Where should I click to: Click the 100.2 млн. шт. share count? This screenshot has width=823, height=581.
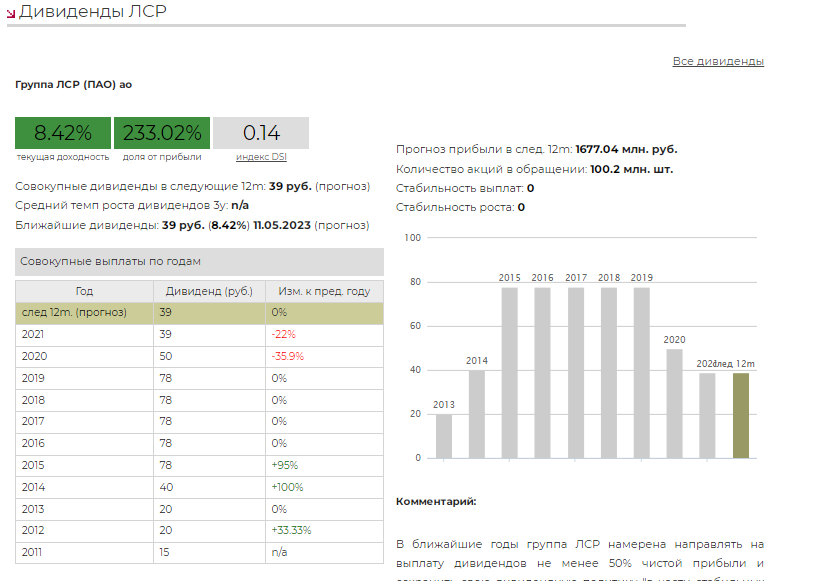(x=631, y=169)
